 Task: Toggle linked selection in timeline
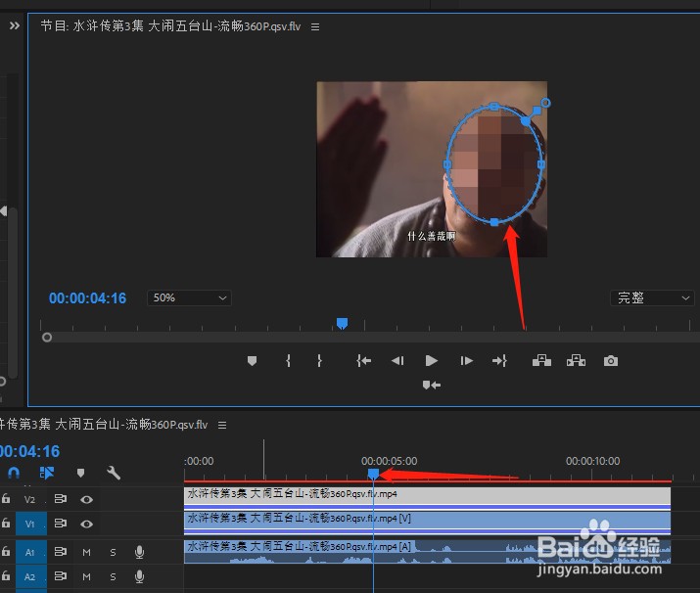[46, 473]
